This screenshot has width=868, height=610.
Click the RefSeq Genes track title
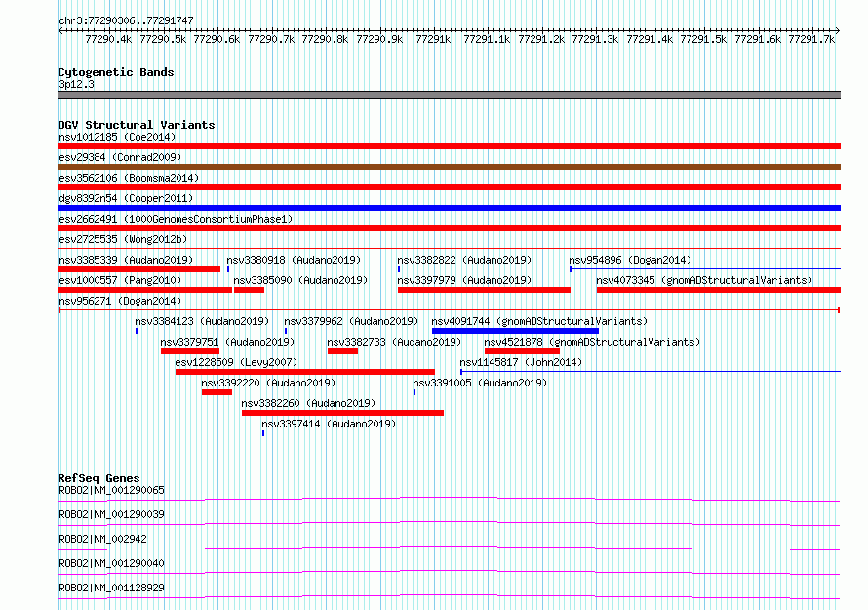click(99, 478)
